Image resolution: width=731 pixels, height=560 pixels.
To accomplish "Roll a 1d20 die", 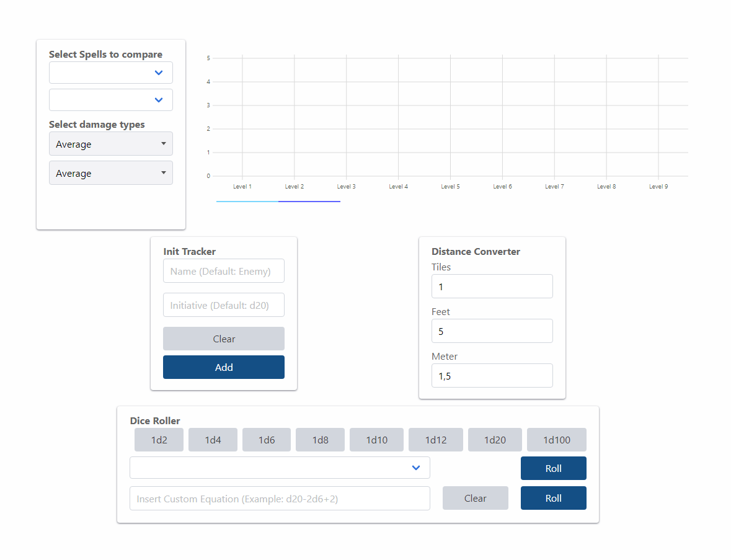I will click(494, 440).
